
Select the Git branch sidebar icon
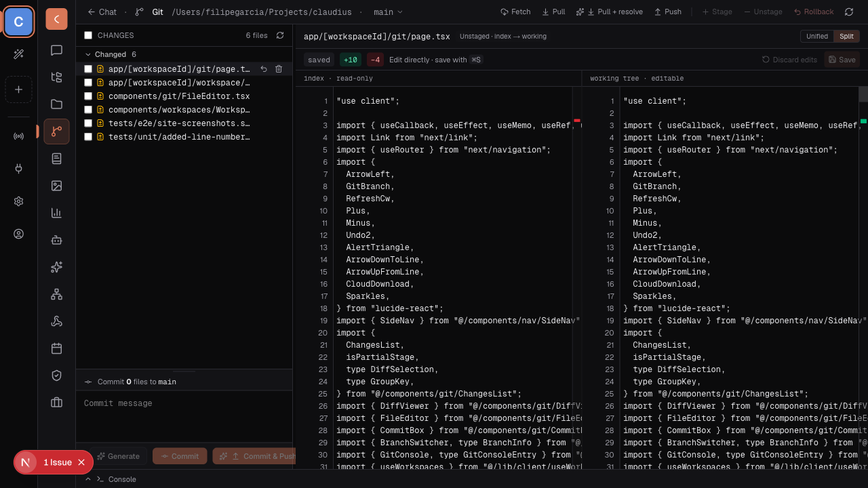(x=56, y=131)
